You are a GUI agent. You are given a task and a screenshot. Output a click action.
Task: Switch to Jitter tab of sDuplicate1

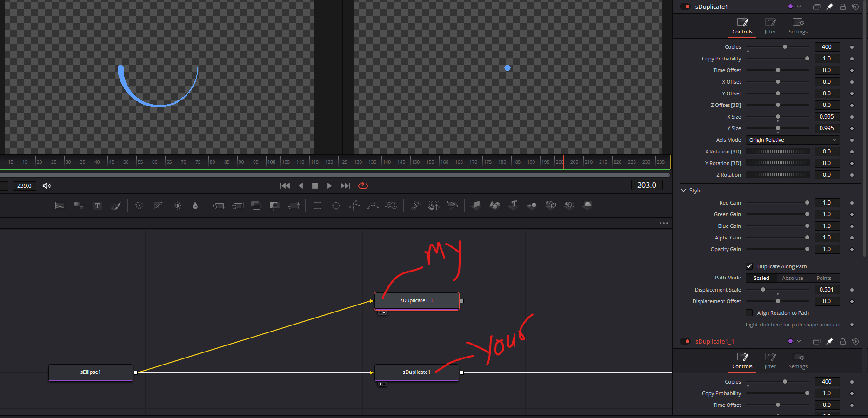[x=770, y=26]
